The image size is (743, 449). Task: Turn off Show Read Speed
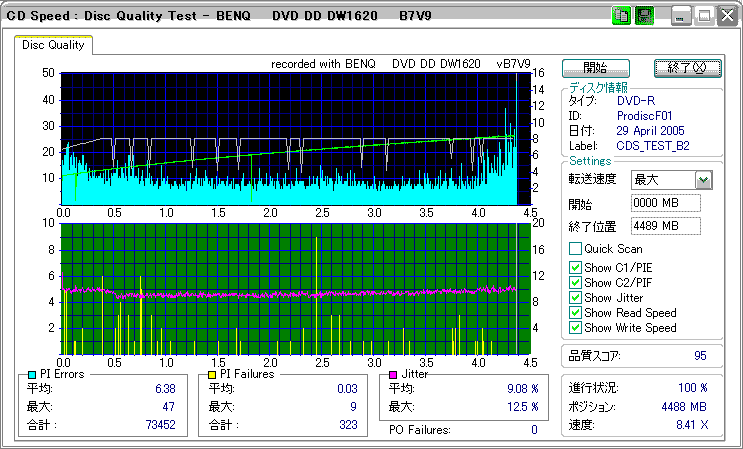coord(575,313)
